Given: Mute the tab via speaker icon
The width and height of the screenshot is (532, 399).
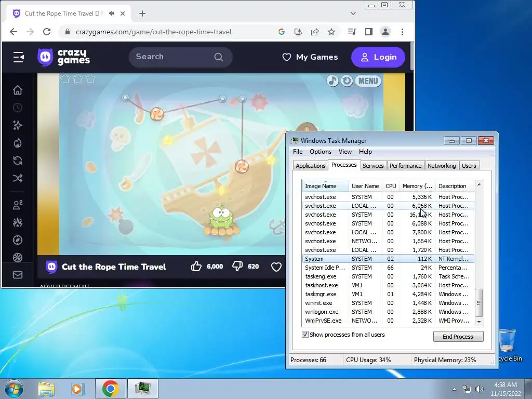Looking at the screenshot, I should pos(111,13).
